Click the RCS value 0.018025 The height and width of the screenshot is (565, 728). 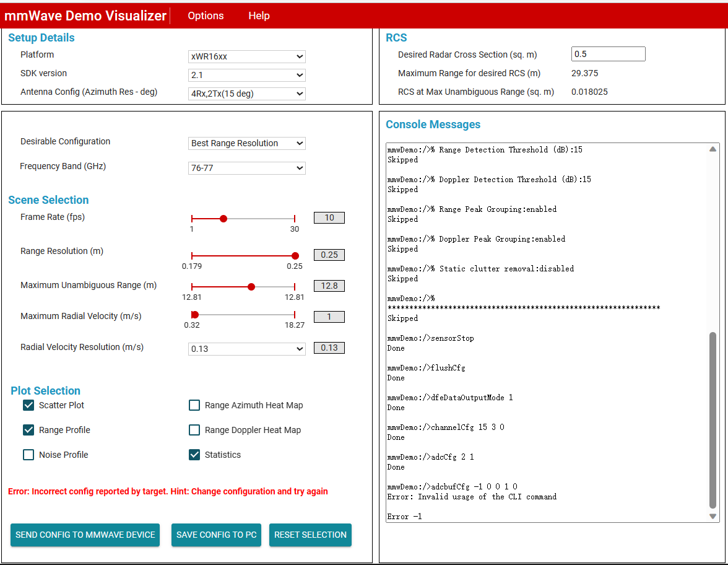tap(589, 92)
